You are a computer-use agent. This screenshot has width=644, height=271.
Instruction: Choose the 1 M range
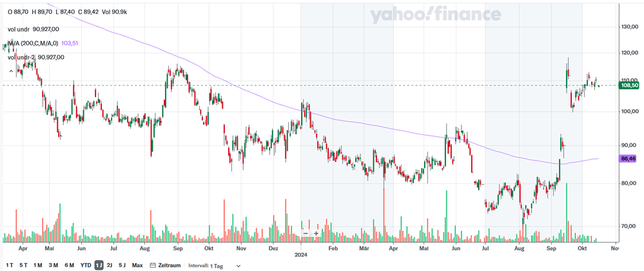[38, 265]
